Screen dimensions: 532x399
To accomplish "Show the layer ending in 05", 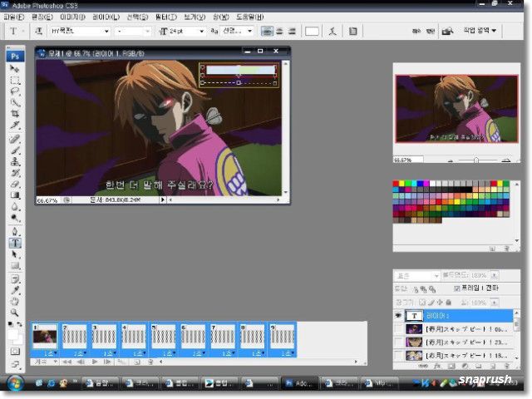I will pos(399,329).
